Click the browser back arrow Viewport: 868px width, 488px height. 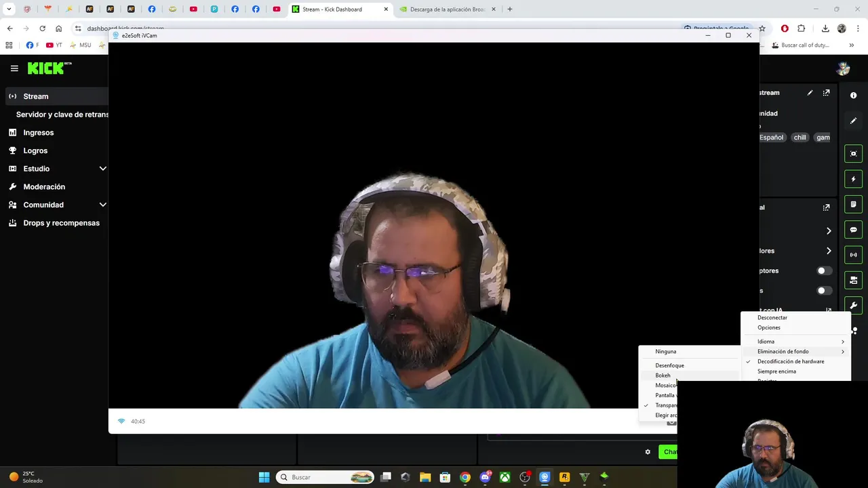pyautogui.click(x=9, y=28)
